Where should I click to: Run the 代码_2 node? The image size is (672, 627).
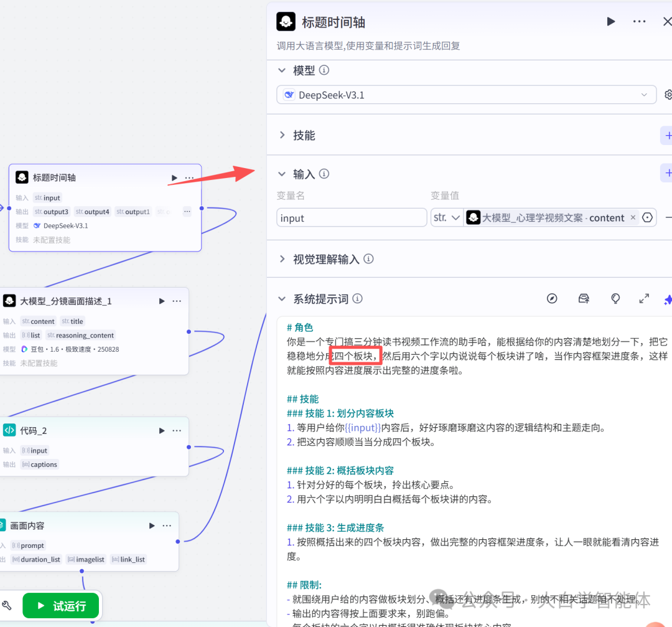tap(162, 431)
